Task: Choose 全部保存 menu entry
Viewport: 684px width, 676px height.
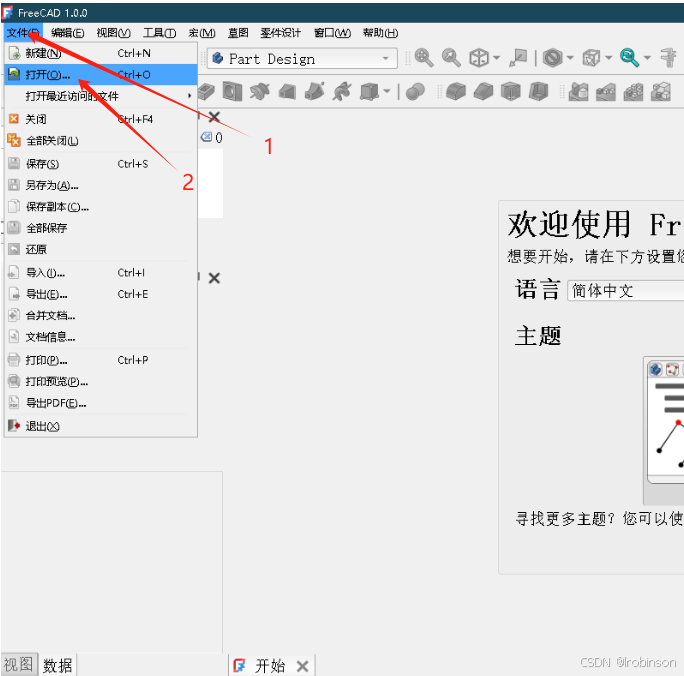Action: (x=100, y=228)
